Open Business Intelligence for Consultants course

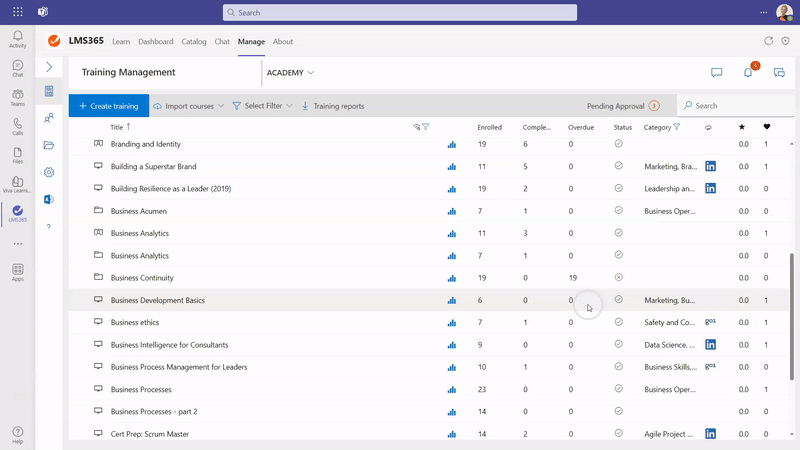[x=169, y=345]
